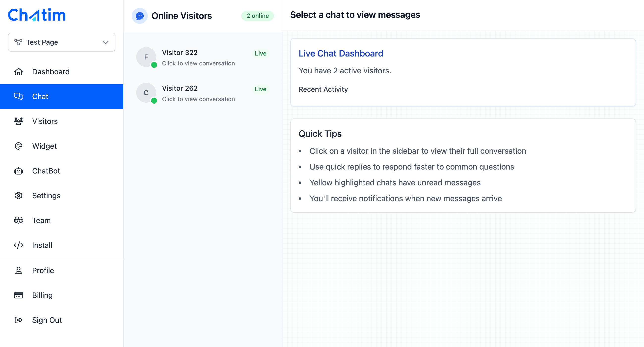Image resolution: width=644 pixels, height=347 pixels.
Task: Click the Online Visitors chat bubble icon
Action: point(139,16)
